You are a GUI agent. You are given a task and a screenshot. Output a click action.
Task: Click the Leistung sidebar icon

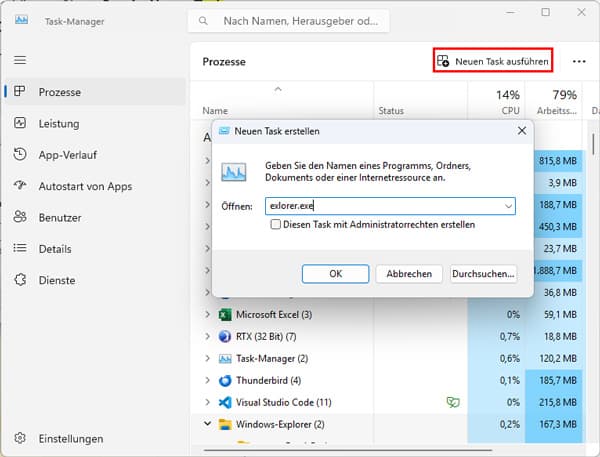[20, 123]
